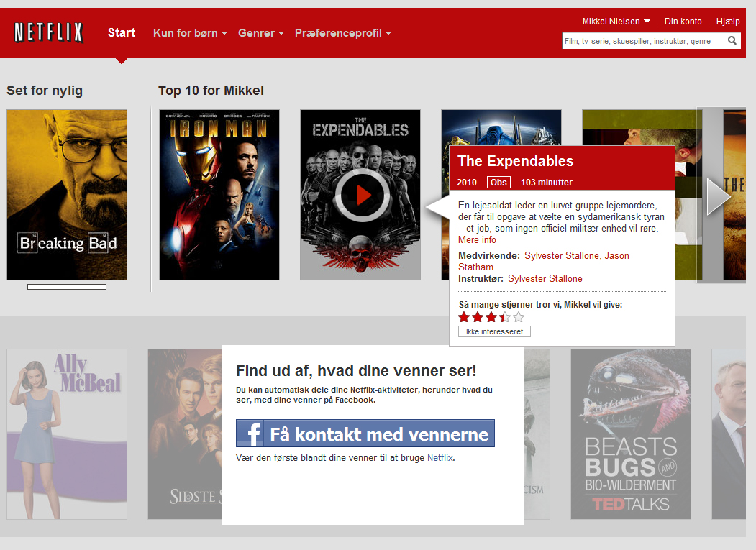This screenshot has width=756, height=550.
Task: Open the Iron Man poster
Action: click(219, 195)
